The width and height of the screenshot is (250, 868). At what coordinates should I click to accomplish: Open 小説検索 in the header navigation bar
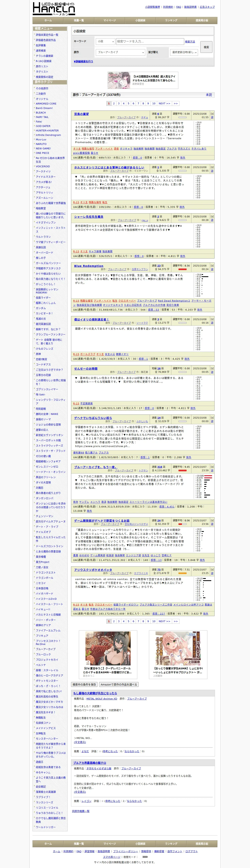pos(140,20)
